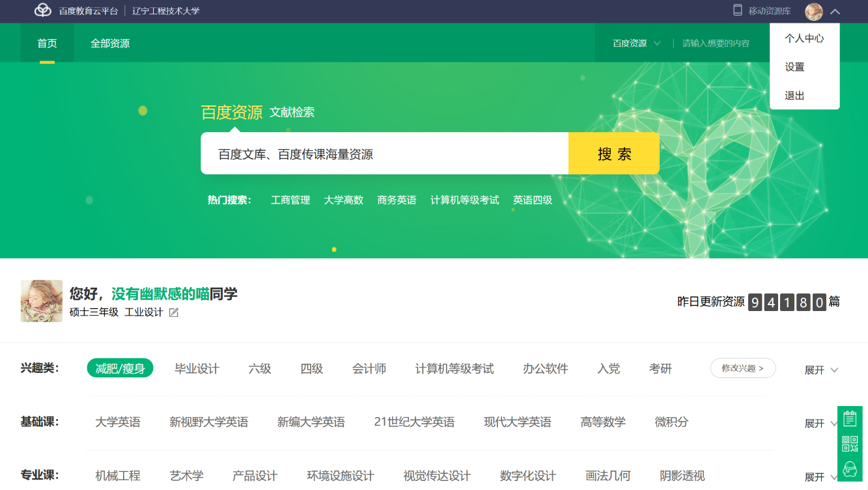The width and height of the screenshot is (868, 490).
Task: Click the Baidu Education Cloud logo icon
Action: [x=43, y=10]
